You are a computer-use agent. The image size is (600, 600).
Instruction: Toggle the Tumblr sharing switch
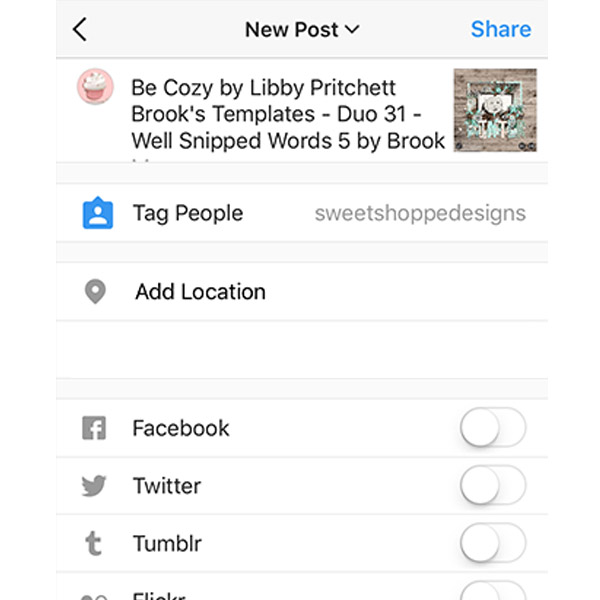tap(493, 543)
